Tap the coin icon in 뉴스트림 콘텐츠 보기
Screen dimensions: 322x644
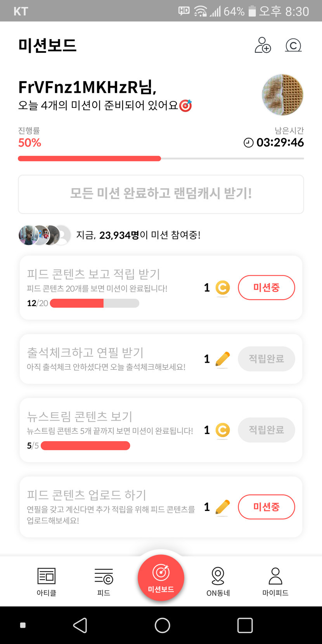click(222, 430)
